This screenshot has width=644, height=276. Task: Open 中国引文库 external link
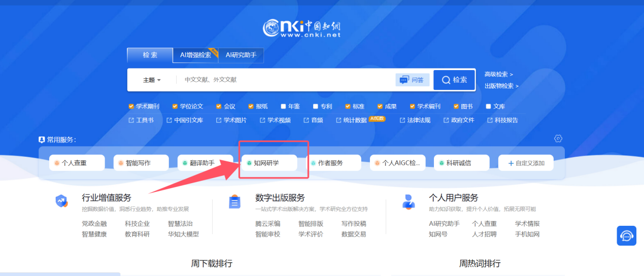[185, 120]
